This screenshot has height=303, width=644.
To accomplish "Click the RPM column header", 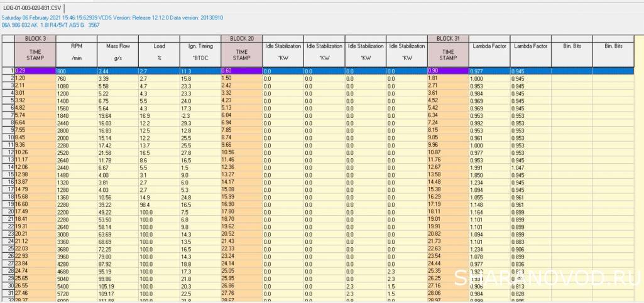I will click(x=75, y=53).
